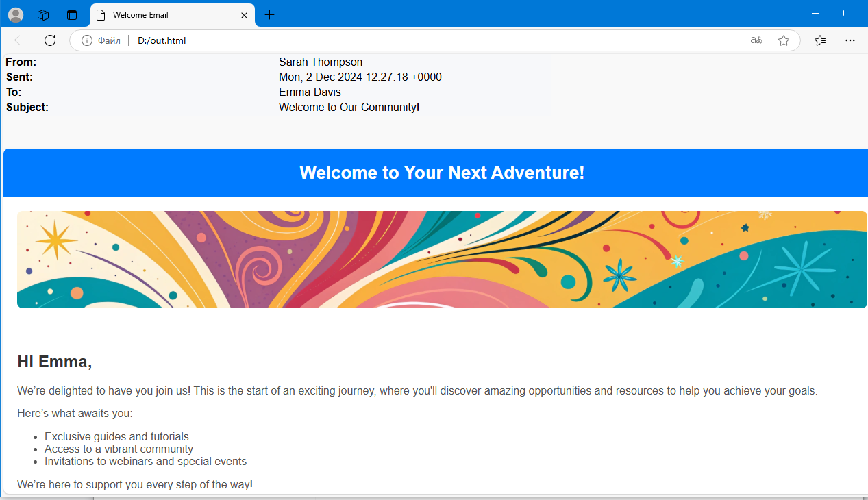The height and width of the screenshot is (500, 868).
Task: Open the browser profile avatar
Action: [x=16, y=14]
